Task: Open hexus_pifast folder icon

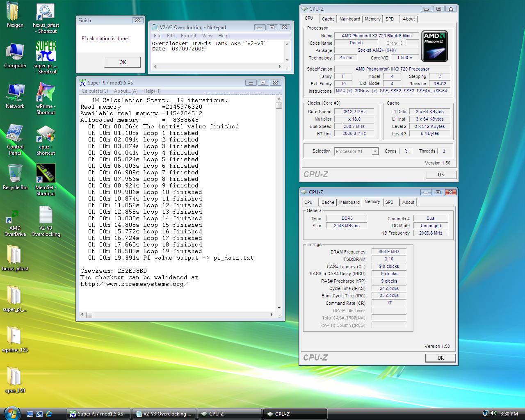Action: pyautogui.click(x=15, y=258)
